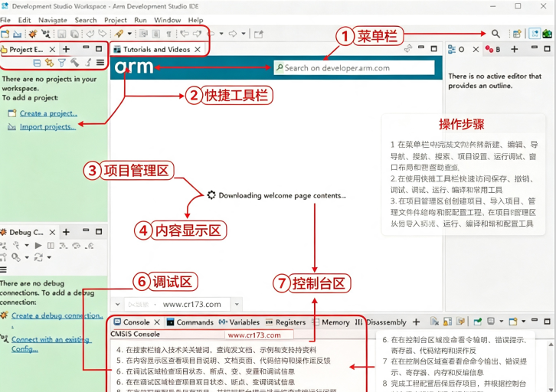Click the rocket Launch icon in toolbar
The width and height of the screenshot is (556, 392).
point(119,34)
